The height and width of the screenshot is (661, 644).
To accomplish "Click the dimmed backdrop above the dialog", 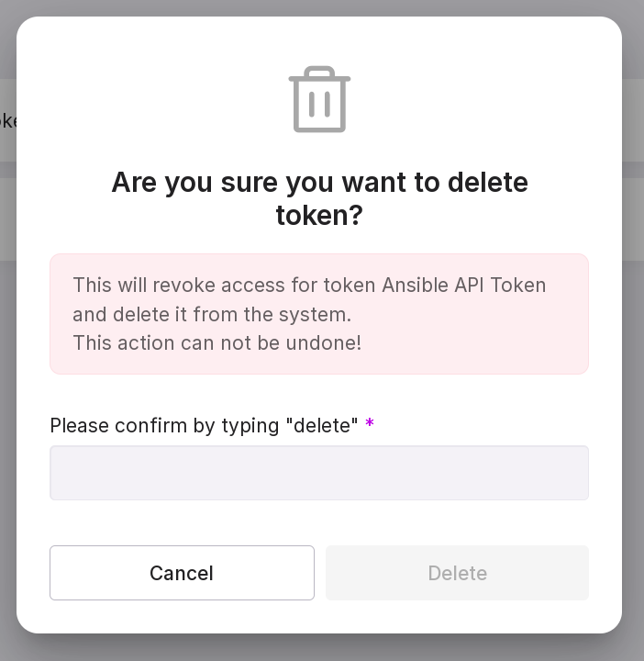I will tap(319, 7).
